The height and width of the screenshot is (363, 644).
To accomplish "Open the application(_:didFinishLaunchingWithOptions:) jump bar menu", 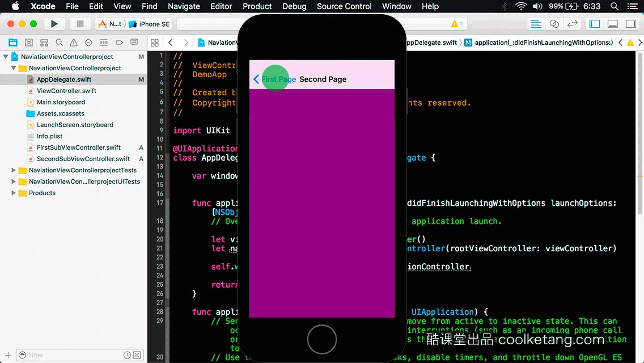I will 539,43.
